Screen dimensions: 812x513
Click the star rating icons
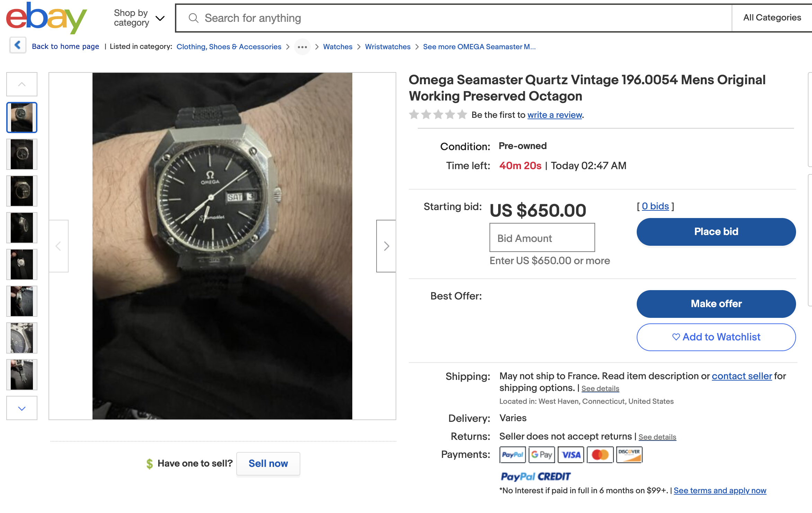(438, 114)
